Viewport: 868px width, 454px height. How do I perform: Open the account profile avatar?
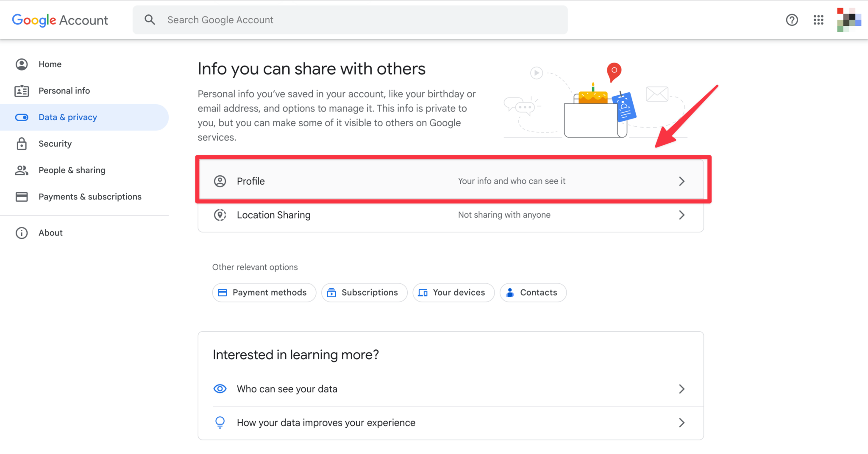849,20
